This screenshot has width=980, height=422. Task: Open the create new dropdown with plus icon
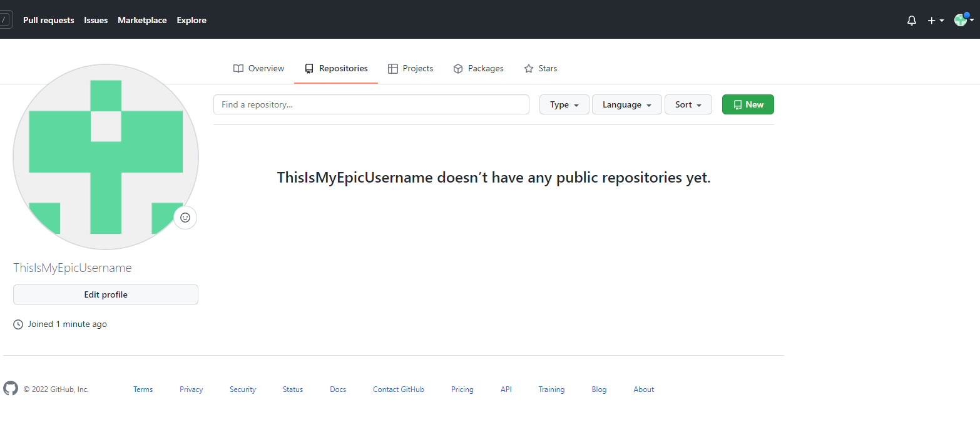(x=934, y=20)
